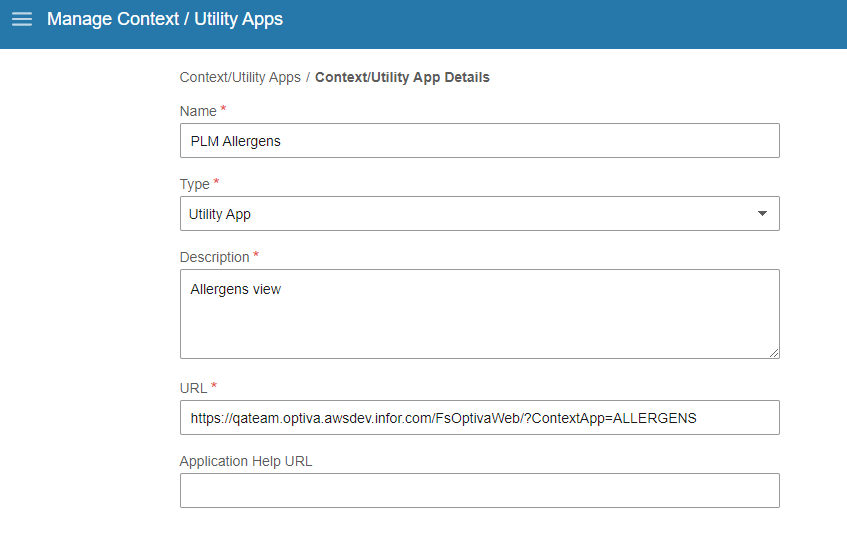Open the hamburger navigation menu

point(21,19)
